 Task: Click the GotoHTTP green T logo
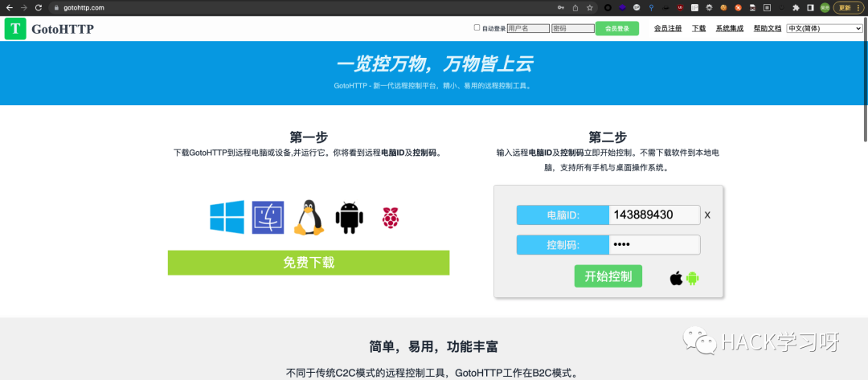[x=15, y=29]
